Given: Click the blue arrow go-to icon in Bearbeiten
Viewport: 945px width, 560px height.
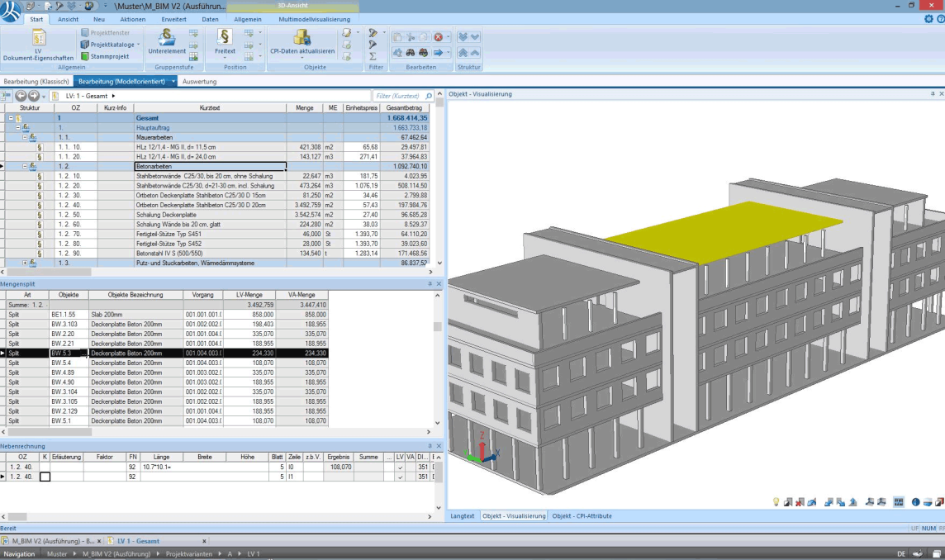Looking at the screenshot, I should click(x=438, y=53).
